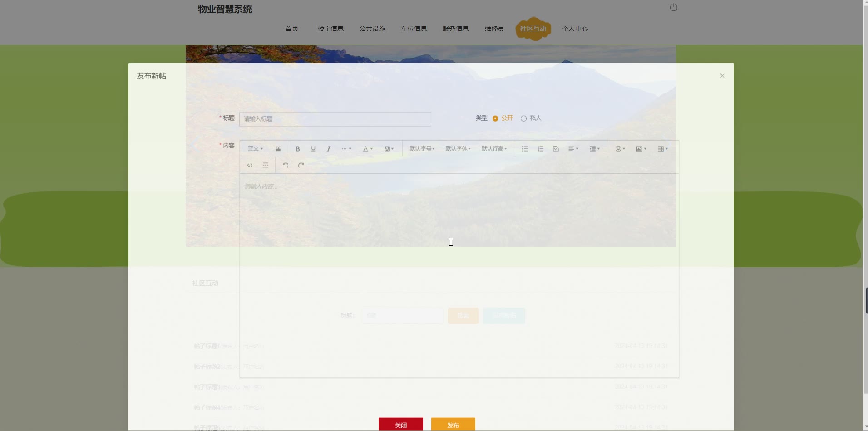The width and height of the screenshot is (868, 431).
Task: Click the 物业智慧系统 site title
Action: (x=225, y=9)
